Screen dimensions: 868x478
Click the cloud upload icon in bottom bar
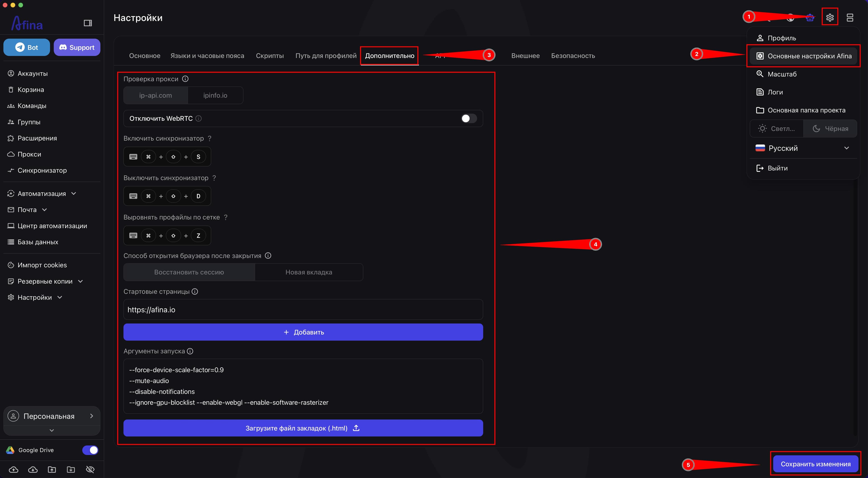tap(14, 469)
